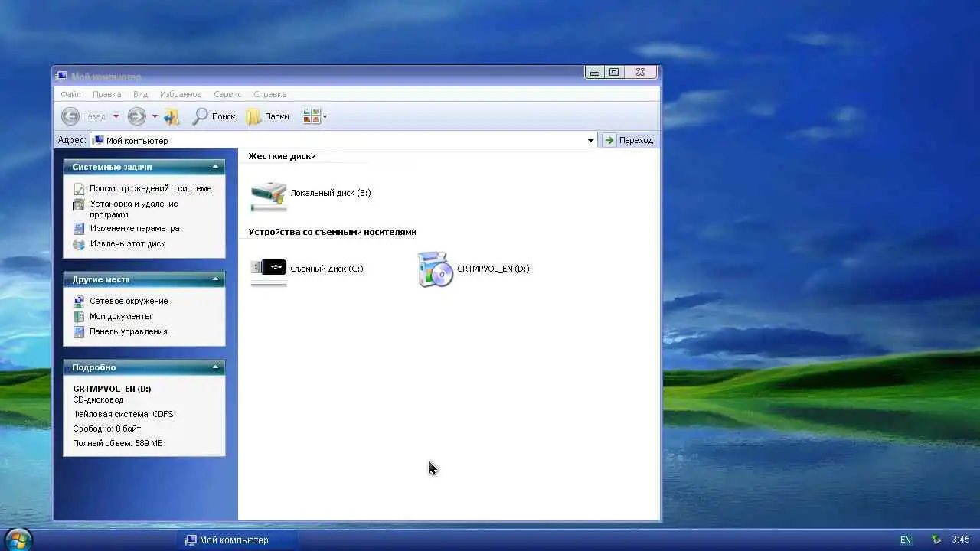Open the Forward history dropdown arrow
The image size is (980, 551).
point(155,116)
